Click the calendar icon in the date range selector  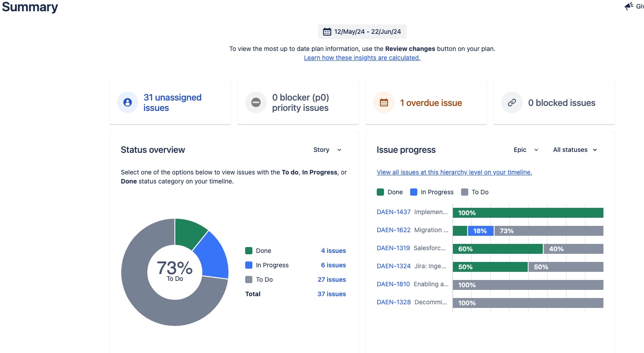point(326,31)
